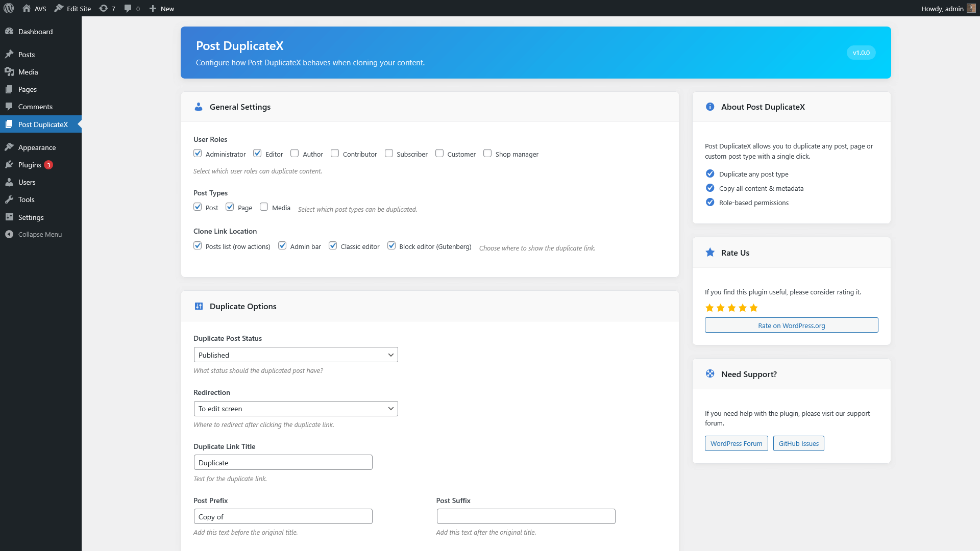Click the Collapse Menu arrow icon

pyautogui.click(x=9, y=234)
